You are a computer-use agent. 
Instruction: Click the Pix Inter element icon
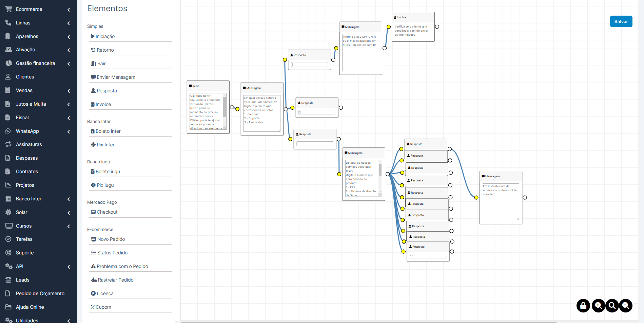[93, 145]
